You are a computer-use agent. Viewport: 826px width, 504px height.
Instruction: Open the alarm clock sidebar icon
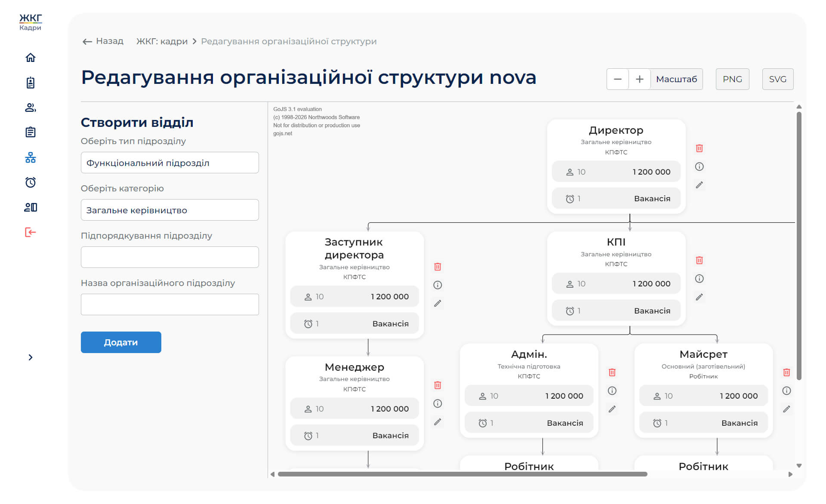[30, 182]
